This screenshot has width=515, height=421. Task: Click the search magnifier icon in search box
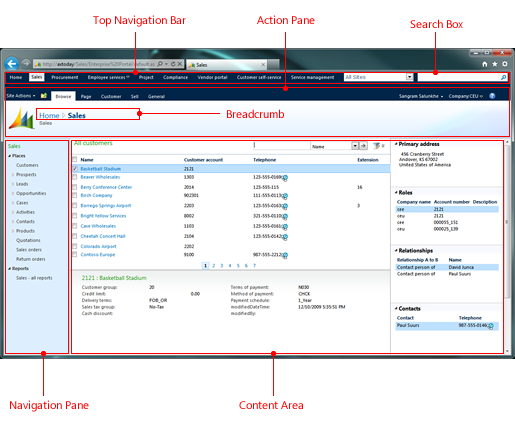[x=503, y=77]
